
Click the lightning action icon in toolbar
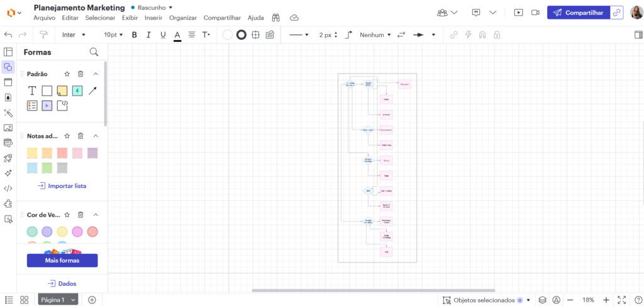click(x=468, y=35)
